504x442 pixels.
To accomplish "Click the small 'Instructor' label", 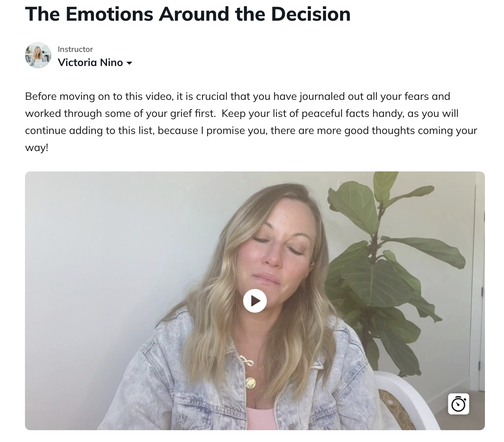I will tap(75, 49).
